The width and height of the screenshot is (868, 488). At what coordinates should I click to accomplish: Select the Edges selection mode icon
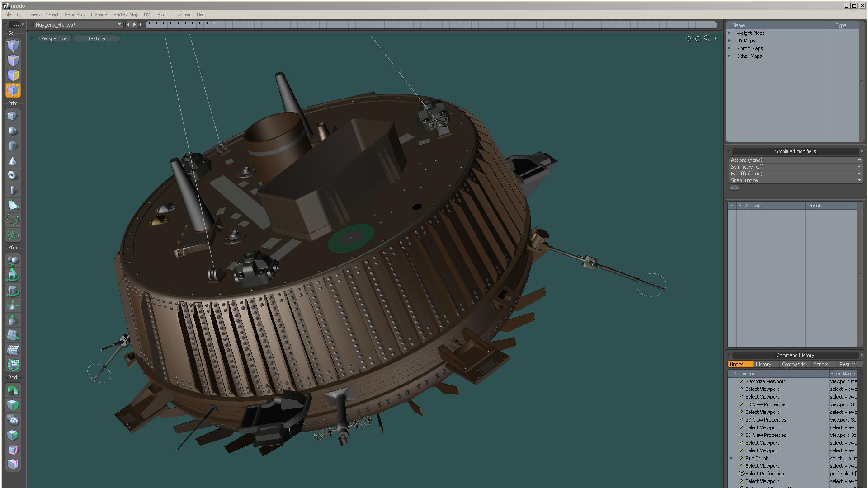13,61
